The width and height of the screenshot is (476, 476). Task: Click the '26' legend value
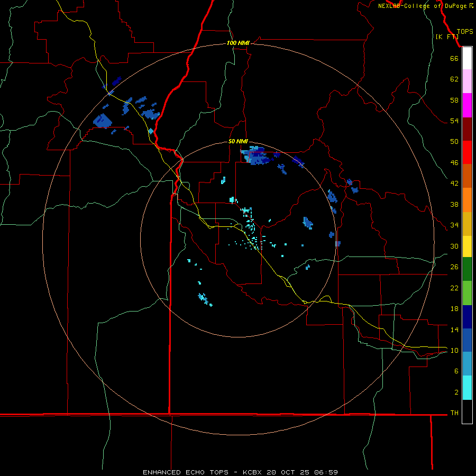454,267
